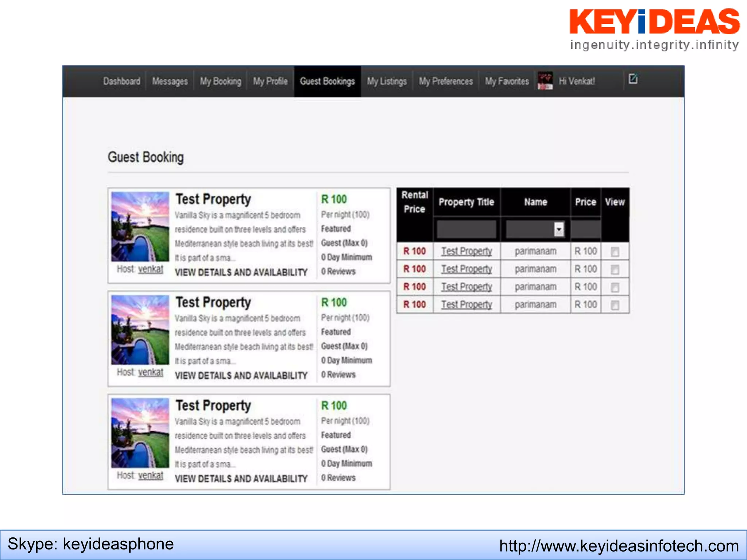Click the Venkat user avatar icon
Image resolution: width=747 pixels, height=560 pixels.
coord(545,81)
